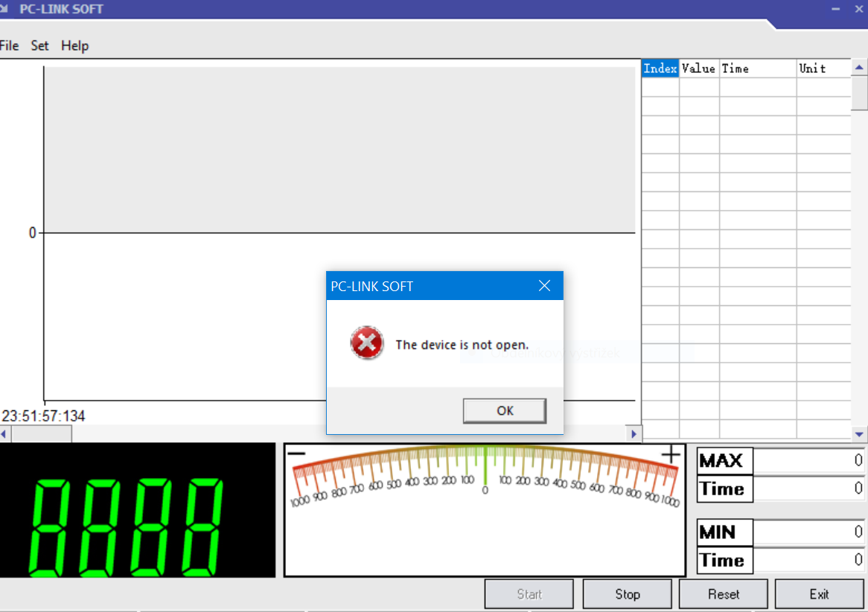This screenshot has width=868, height=612.
Task: Click the plus sign on analog gauge
Action: (671, 454)
